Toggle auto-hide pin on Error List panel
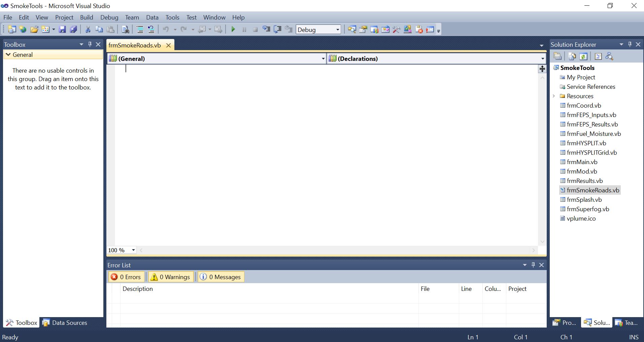This screenshot has width=644, height=342. pos(533,265)
